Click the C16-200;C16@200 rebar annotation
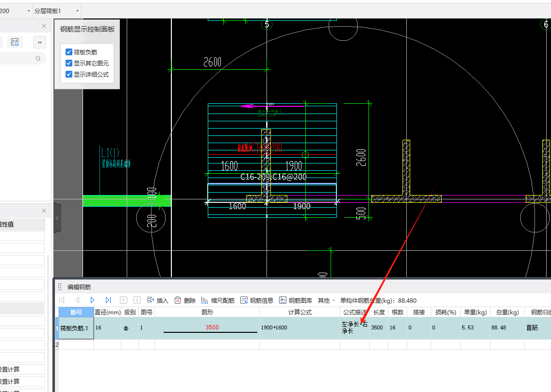The height and width of the screenshot is (392, 551). (x=273, y=177)
